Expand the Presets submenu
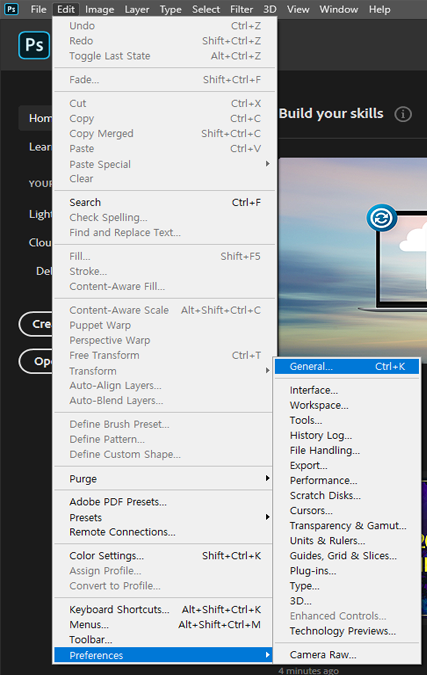Screen dimensions: 427x675 [x=165, y=517]
